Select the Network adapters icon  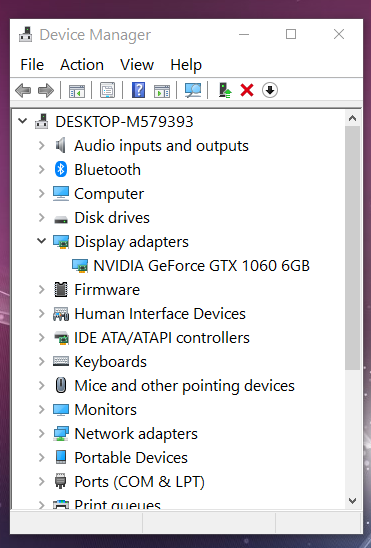click(x=61, y=433)
